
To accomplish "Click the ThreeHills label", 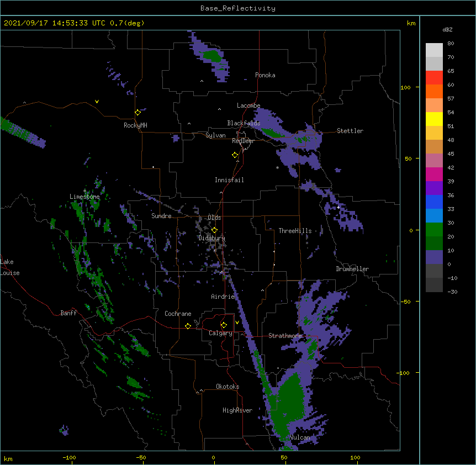I will (295, 231).
